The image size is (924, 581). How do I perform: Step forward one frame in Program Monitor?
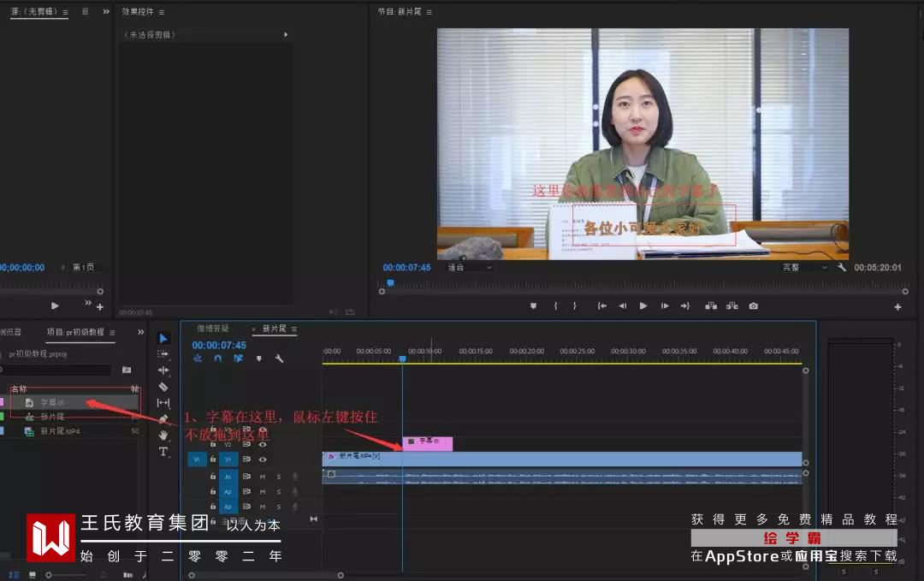(x=665, y=305)
